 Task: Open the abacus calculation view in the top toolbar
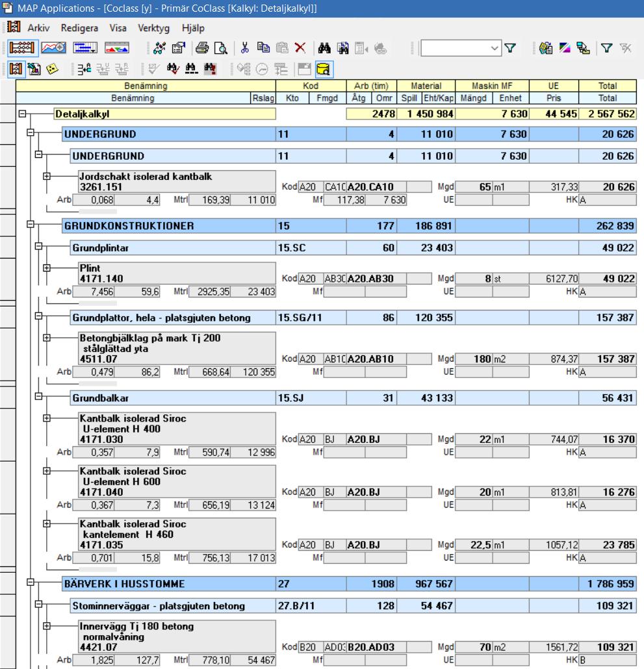21,48
